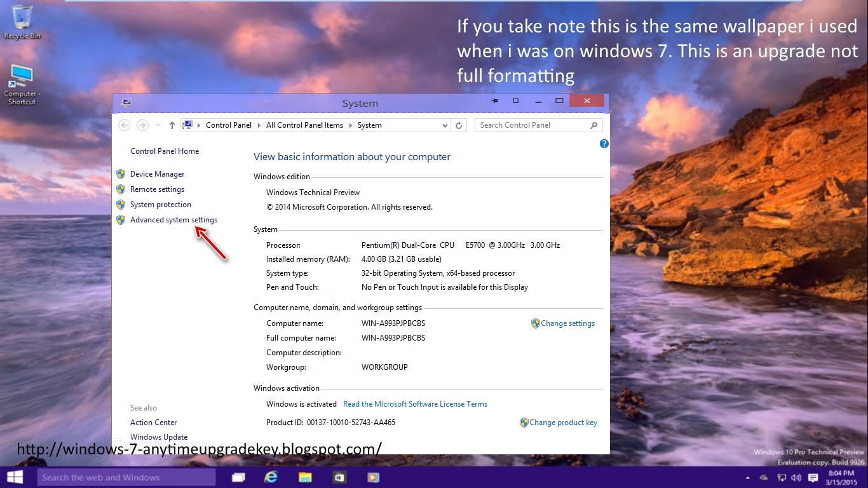868x488 pixels.
Task: Click the pin icon in title bar
Action: 494,100
